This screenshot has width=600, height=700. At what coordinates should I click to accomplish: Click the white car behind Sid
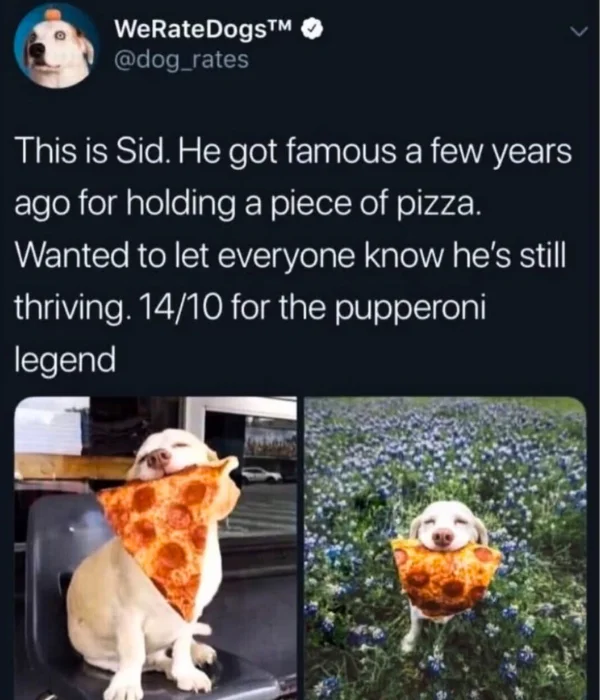pyautogui.click(x=262, y=475)
